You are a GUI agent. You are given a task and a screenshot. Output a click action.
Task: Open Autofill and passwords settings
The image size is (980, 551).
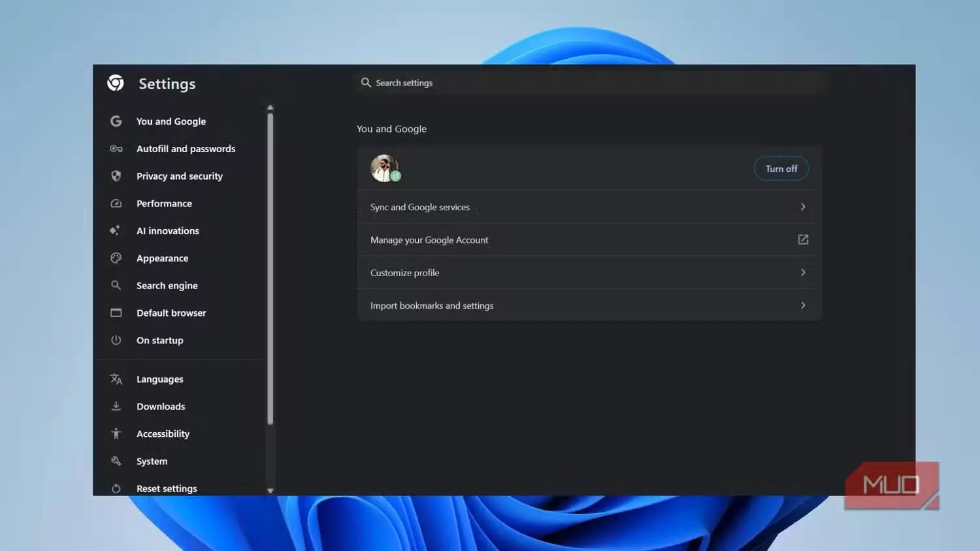[186, 149]
